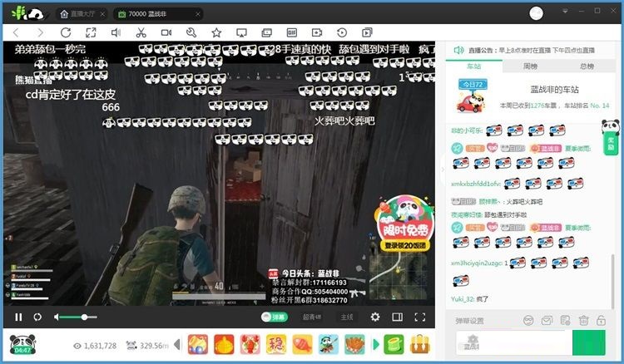Open the 主线 line selector

click(x=346, y=317)
